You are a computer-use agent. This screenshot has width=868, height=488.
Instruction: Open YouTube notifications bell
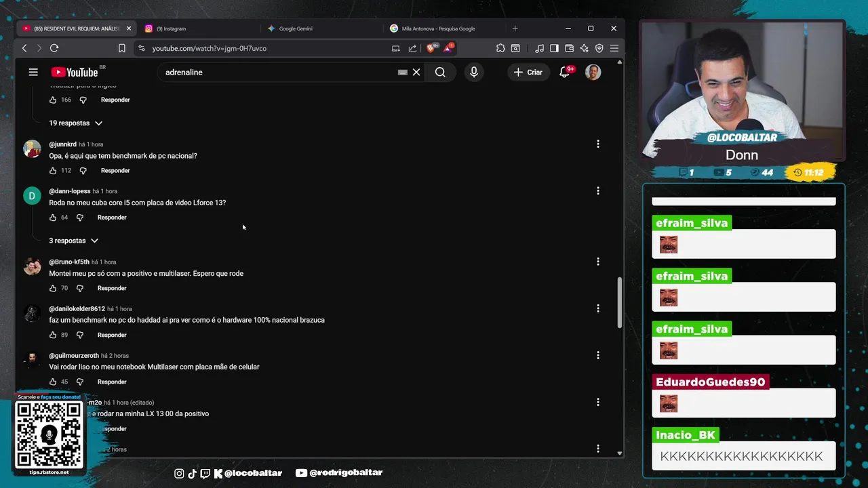[564, 72]
